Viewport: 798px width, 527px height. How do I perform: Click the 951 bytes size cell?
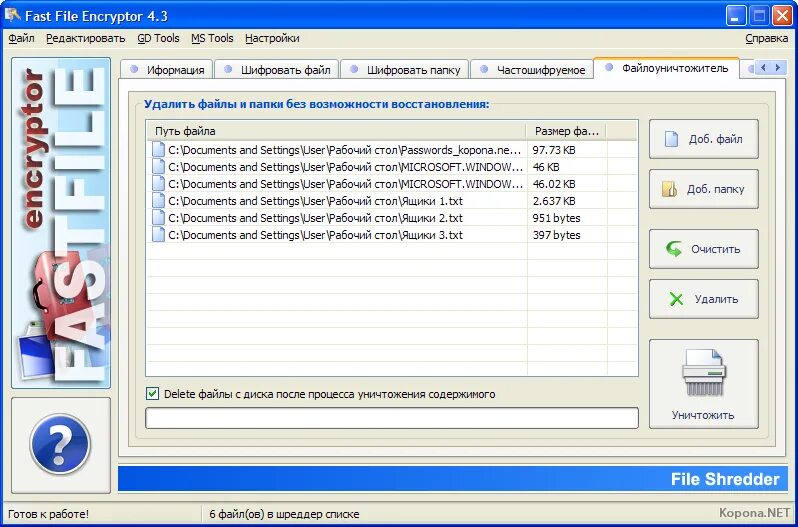(556, 218)
